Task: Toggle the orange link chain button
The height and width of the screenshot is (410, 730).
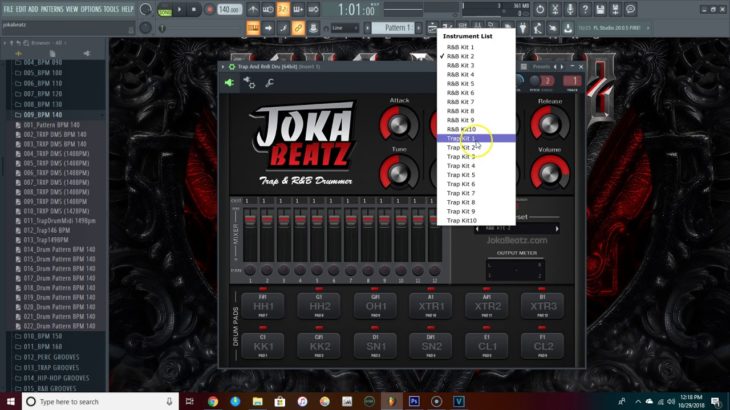Action: point(298,28)
